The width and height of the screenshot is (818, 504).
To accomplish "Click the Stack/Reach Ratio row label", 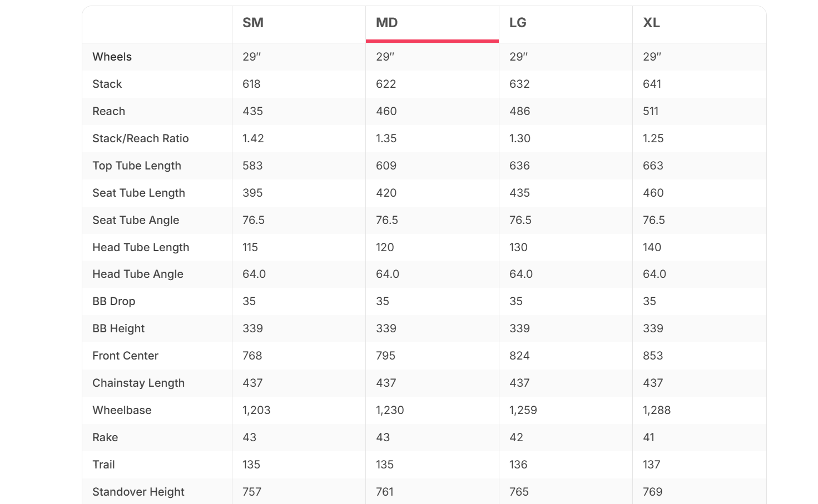I will click(141, 138).
